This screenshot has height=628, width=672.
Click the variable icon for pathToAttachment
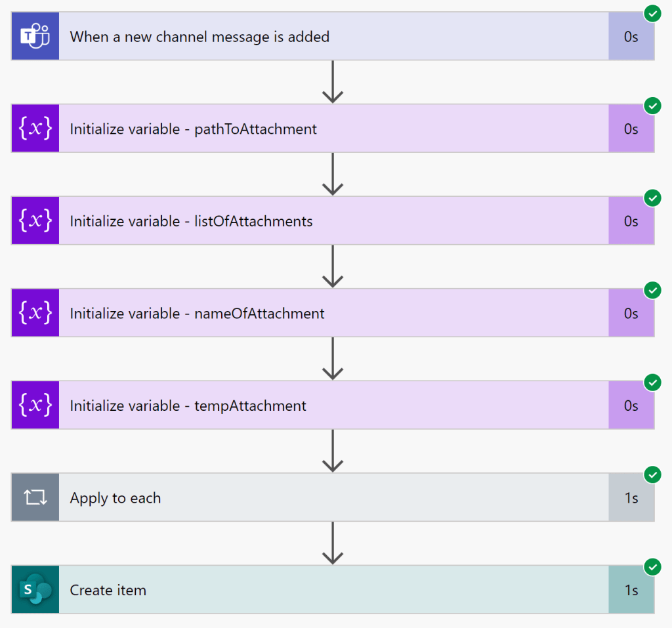(35, 129)
